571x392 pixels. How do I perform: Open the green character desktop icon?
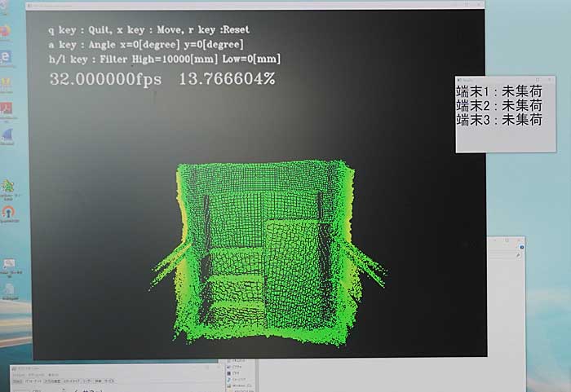pyautogui.click(x=7, y=187)
